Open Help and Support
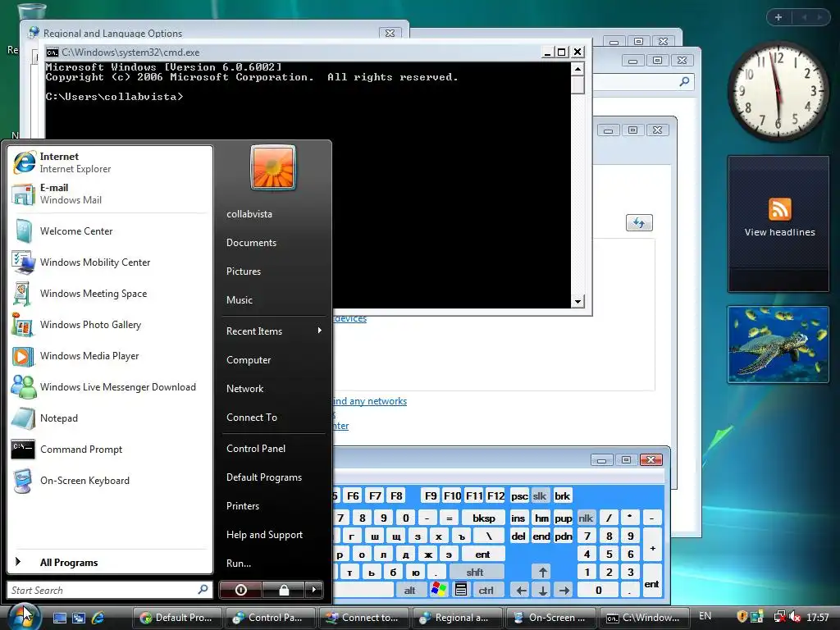 point(273,535)
